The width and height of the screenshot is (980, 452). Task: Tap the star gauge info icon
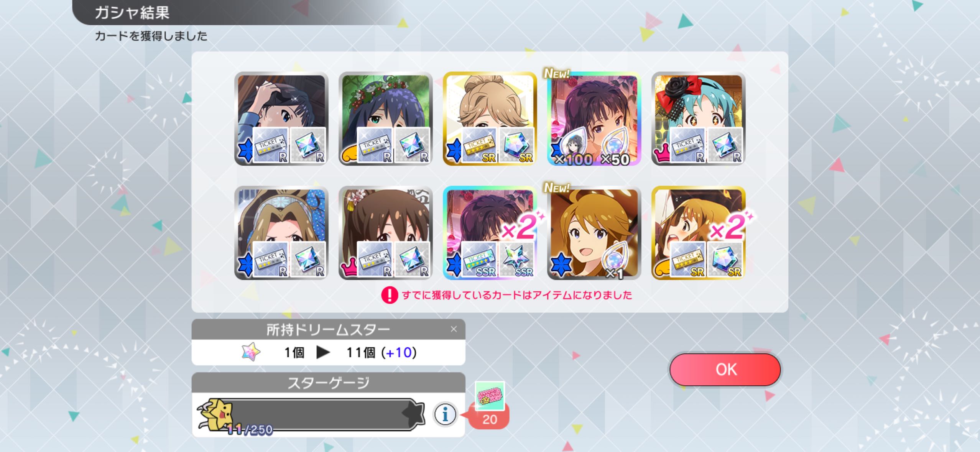(445, 414)
